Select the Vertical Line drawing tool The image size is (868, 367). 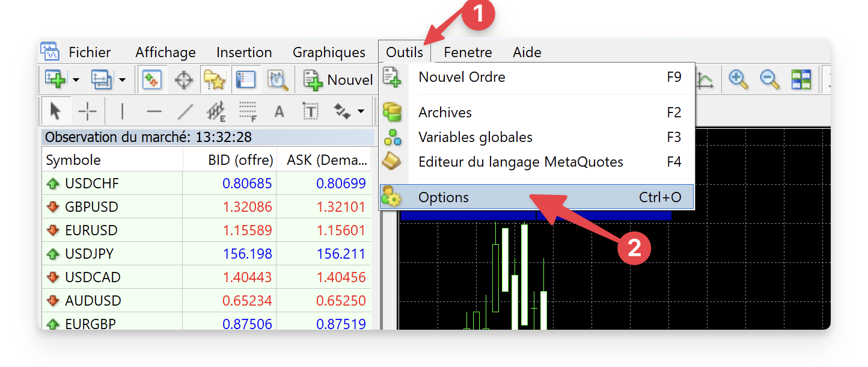pos(123,111)
